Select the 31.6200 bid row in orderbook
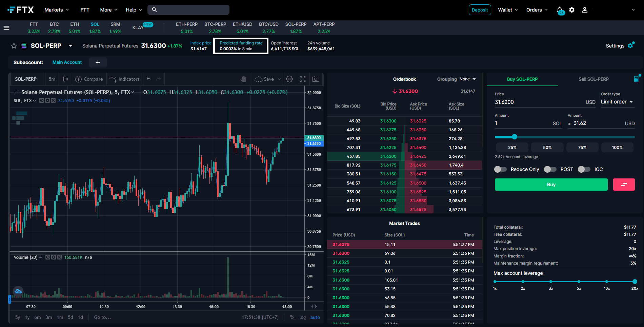 tap(366, 156)
